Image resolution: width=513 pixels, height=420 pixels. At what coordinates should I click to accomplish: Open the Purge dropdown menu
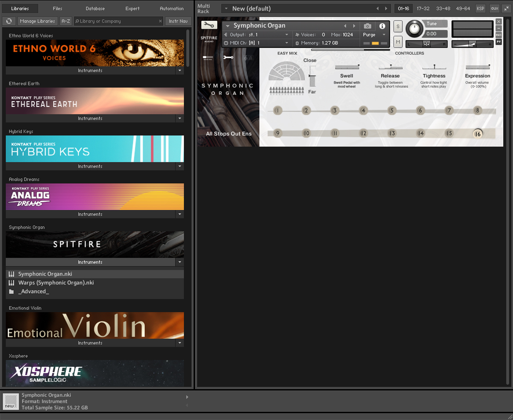(x=384, y=35)
